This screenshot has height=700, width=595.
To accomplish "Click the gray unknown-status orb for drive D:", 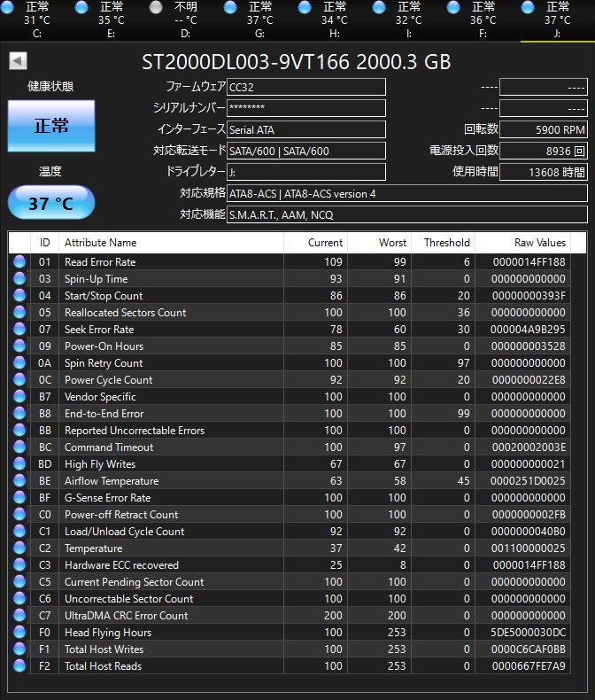I will (157, 7).
